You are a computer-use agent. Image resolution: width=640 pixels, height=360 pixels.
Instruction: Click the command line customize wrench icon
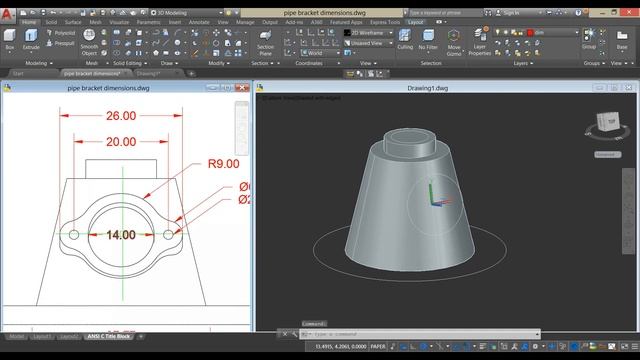coord(294,334)
